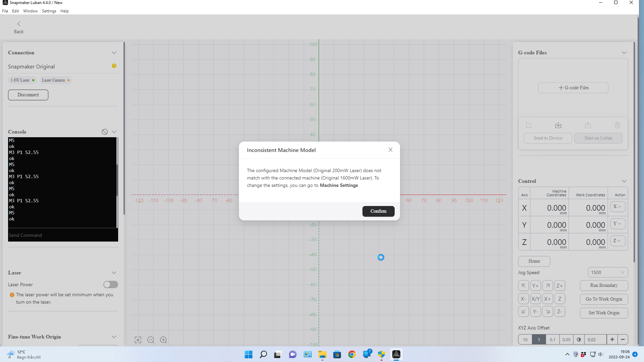Click the X/Y jog button
The height and width of the screenshot is (362, 644).
(x=535, y=299)
